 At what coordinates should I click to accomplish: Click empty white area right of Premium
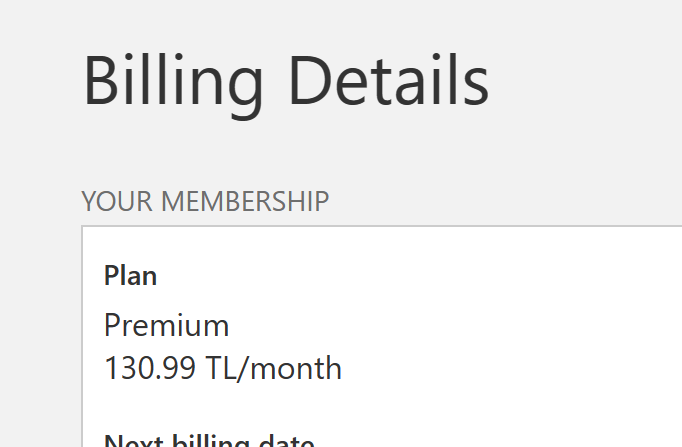pos(450,325)
